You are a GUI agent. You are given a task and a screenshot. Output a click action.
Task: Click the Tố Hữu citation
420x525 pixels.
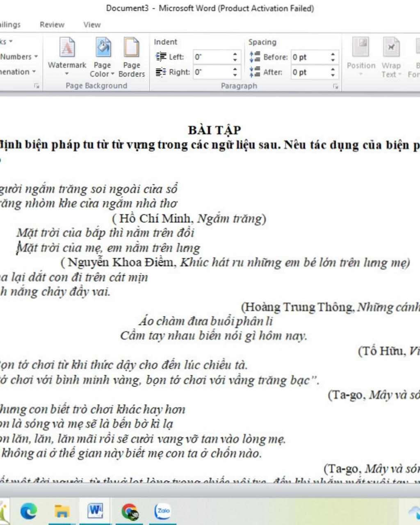(x=389, y=351)
